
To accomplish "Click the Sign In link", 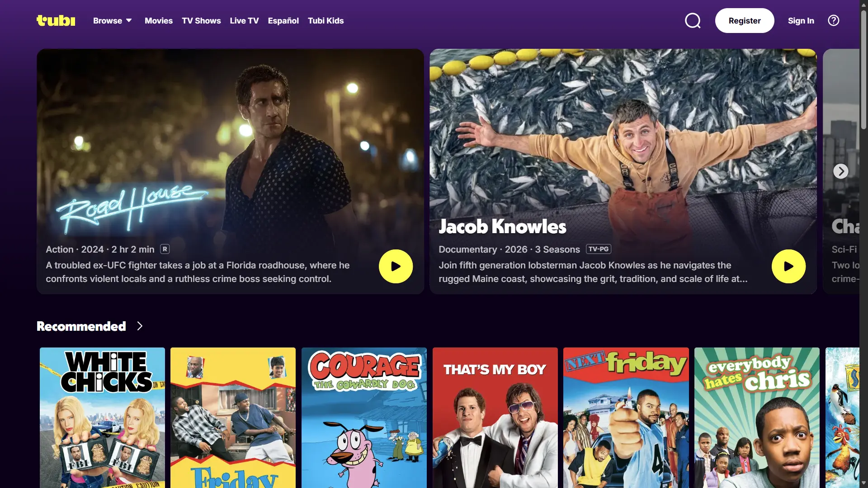I will tap(801, 21).
